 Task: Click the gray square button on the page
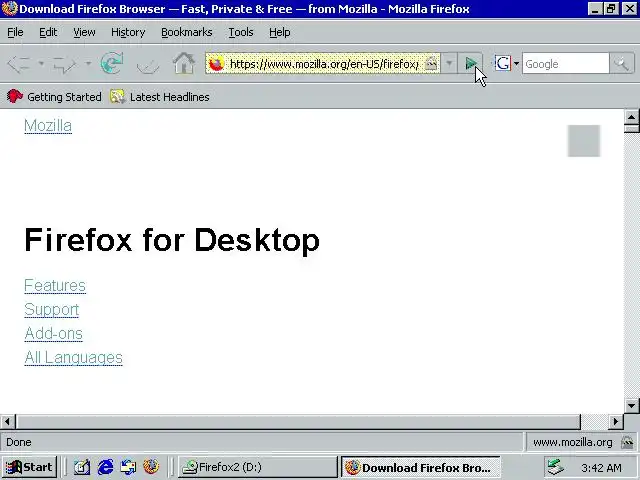[584, 141]
